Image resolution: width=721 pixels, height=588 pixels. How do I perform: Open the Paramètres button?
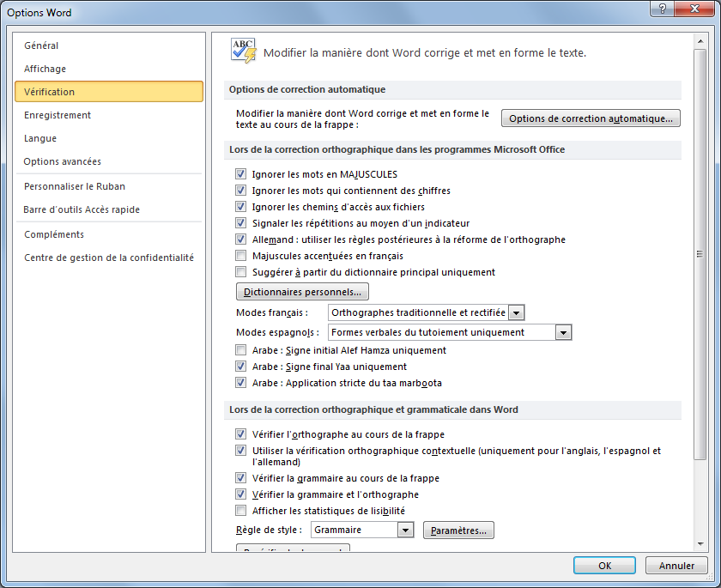pos(458,530)
